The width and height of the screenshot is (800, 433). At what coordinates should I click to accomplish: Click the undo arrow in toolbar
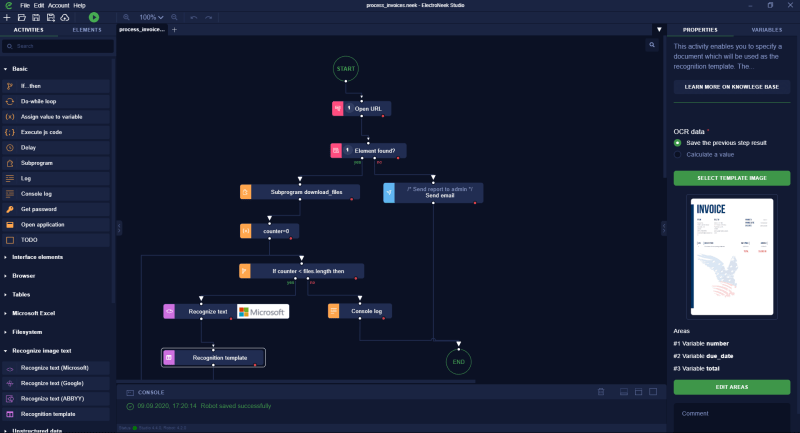click(193, 17)
